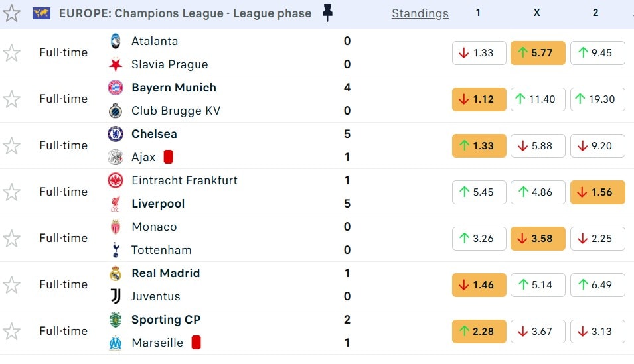
Task: Click the Liverpool club crest
Action: click(116, 204)
